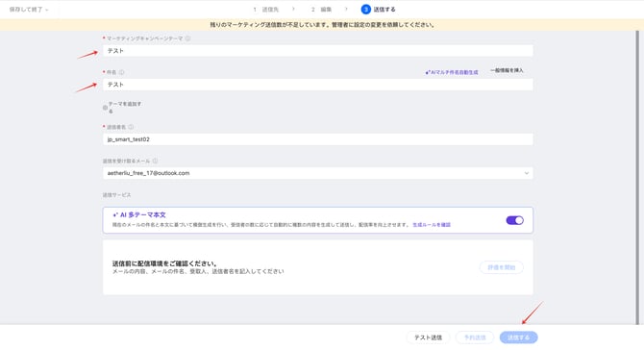Go to step 1 送信先
The image size is (644, 350).
coord(265,10)
